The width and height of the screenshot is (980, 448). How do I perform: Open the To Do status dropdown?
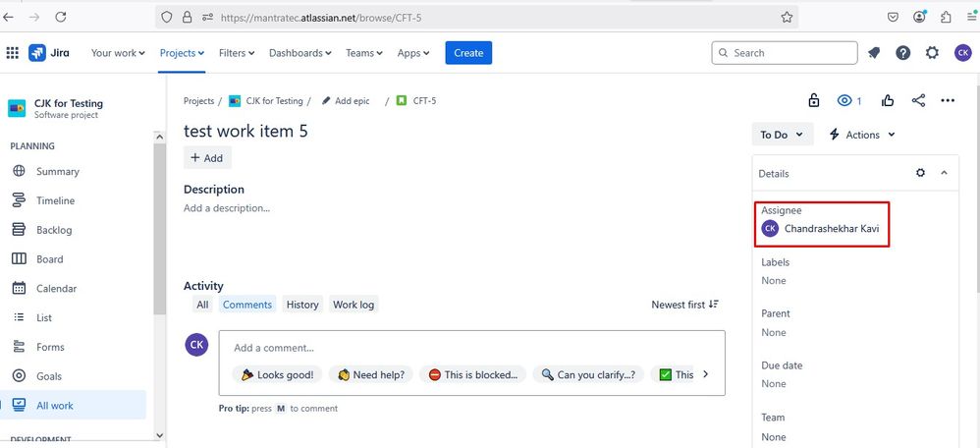click(x=783, y=135)
